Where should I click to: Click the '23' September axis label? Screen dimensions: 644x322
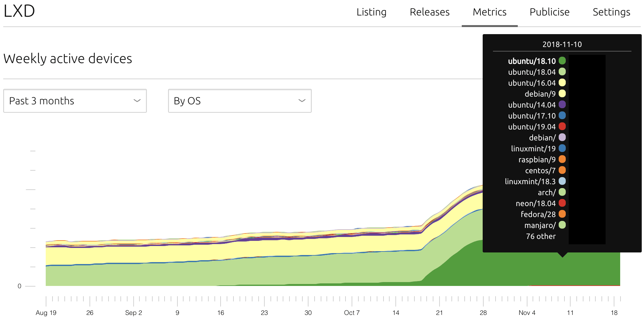tap(264, 313)
